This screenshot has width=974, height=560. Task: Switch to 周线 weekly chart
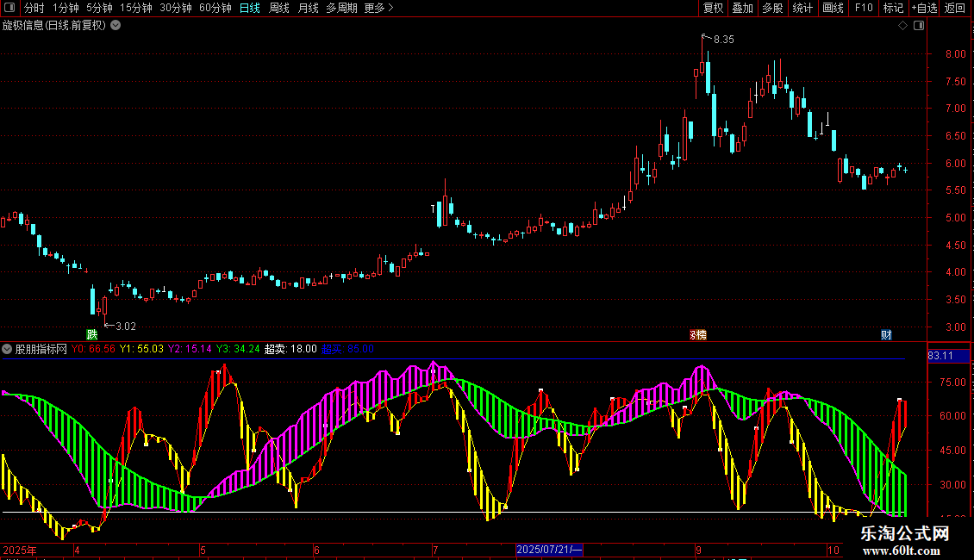click(279, 8)
